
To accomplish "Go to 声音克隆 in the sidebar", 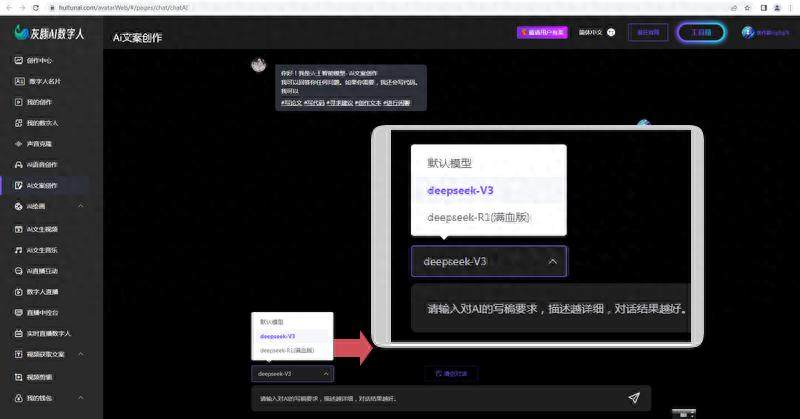I will click(40, 143).
